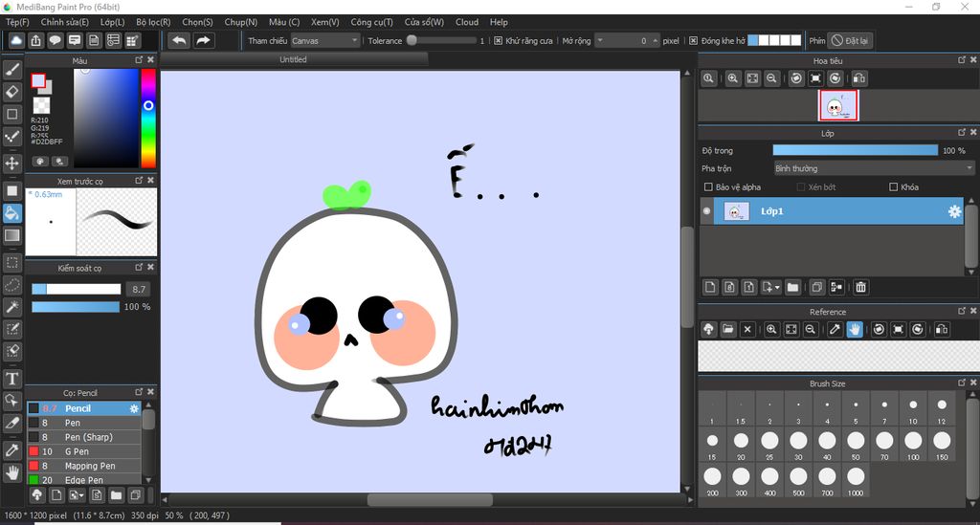Click the rainbow hue strip
The image size is (980, 525).
click(x=148, y=118)
